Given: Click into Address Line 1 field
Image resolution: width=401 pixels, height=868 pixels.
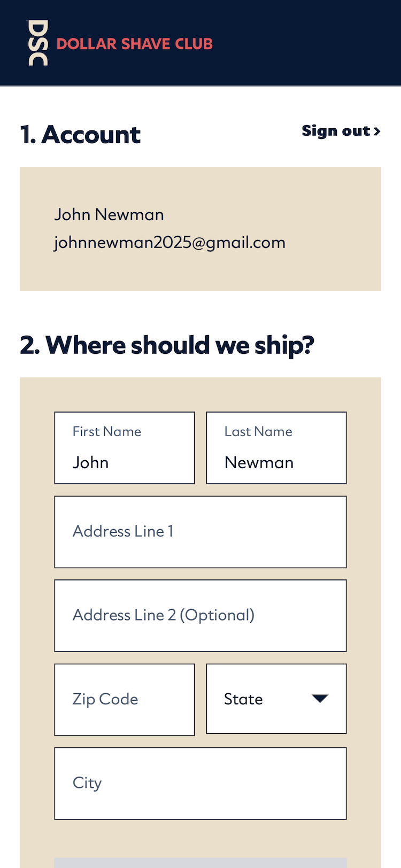Looking at the screenshot, I should click(x=200, y=532).
